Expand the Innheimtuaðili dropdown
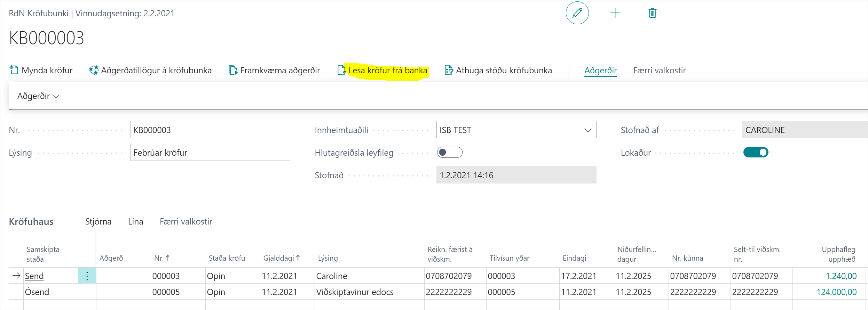 coord(587,130)
